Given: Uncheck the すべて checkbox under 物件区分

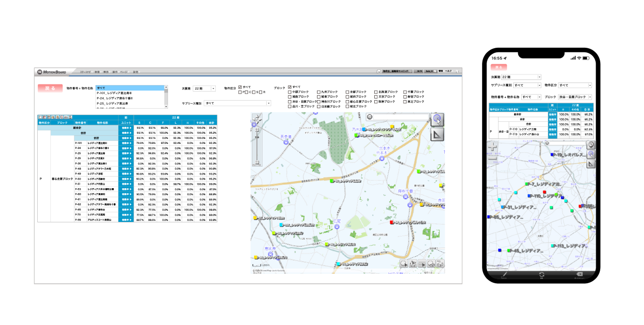Looking at the screenshot, I should click(240, 87).
